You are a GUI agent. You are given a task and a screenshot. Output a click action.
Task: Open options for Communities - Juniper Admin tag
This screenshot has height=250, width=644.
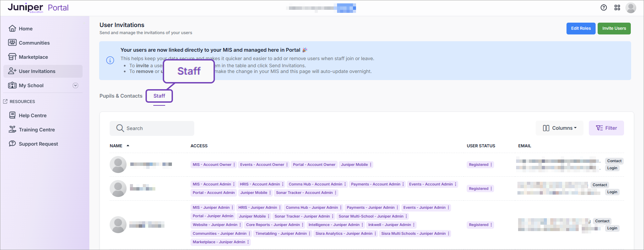coord(249,233)
